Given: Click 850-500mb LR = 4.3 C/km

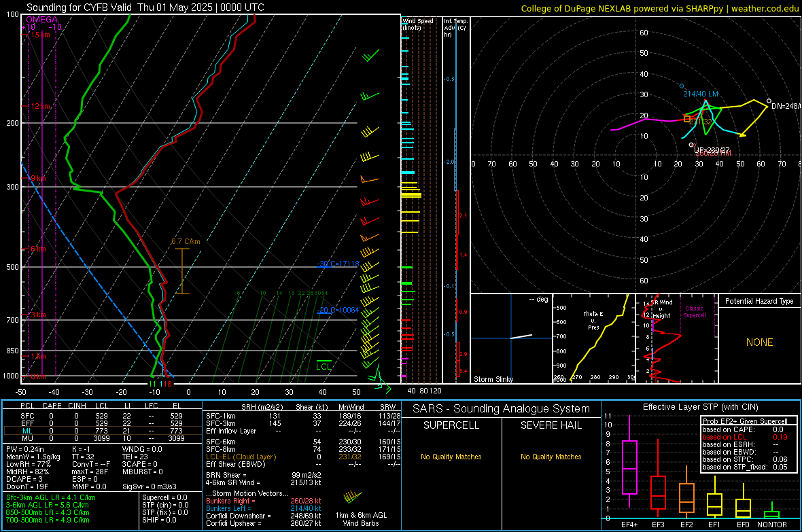Looking at the screenshot, I should pos(48,512).
